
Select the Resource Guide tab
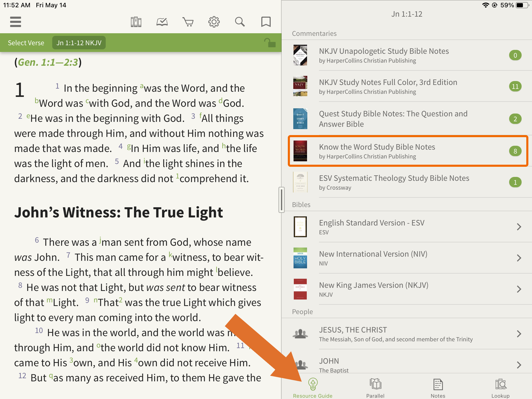313,388
